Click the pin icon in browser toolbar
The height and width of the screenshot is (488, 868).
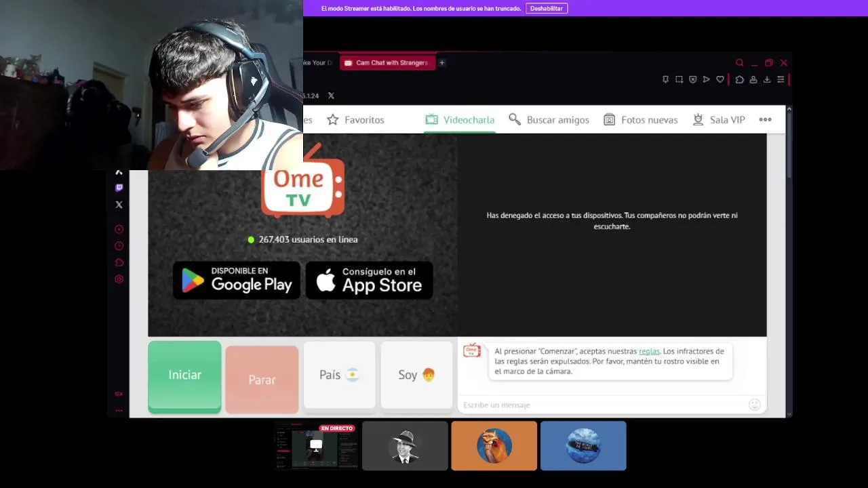pyautogui.click(x=665, y=79)
